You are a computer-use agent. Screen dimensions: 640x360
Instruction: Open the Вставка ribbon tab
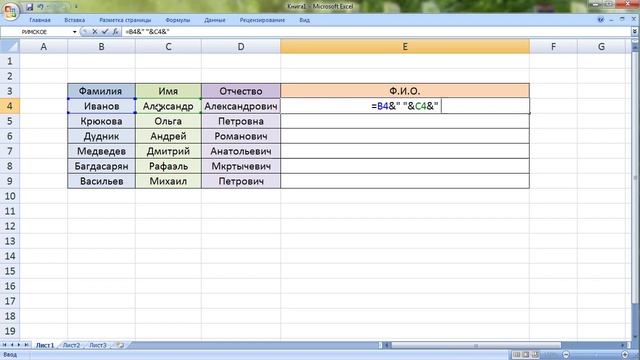pyautogui.click(x=75, y=20)
